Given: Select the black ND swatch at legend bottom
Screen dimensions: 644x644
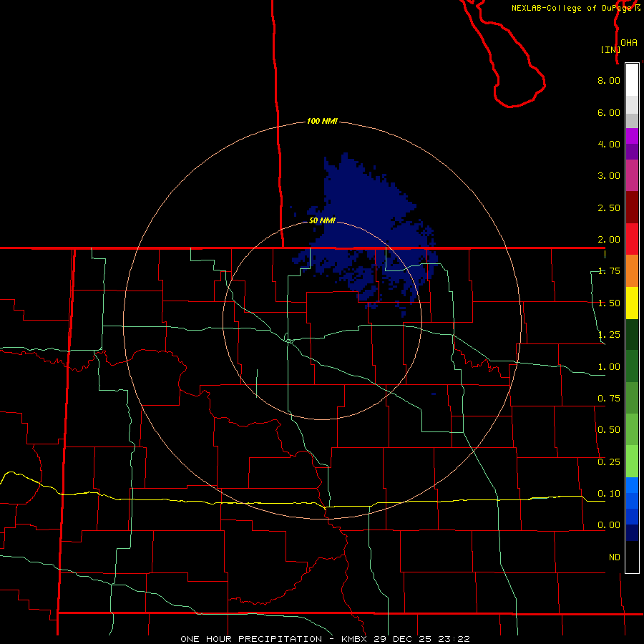Looking at the screenshot, I should pos(632,557).
